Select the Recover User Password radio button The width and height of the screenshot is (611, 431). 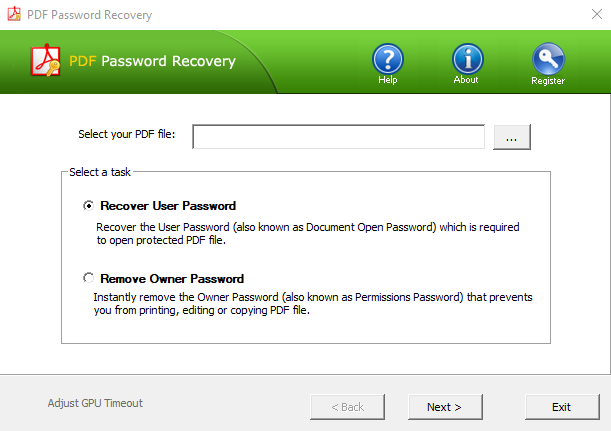pyautogui.click(x=89, y=206)
